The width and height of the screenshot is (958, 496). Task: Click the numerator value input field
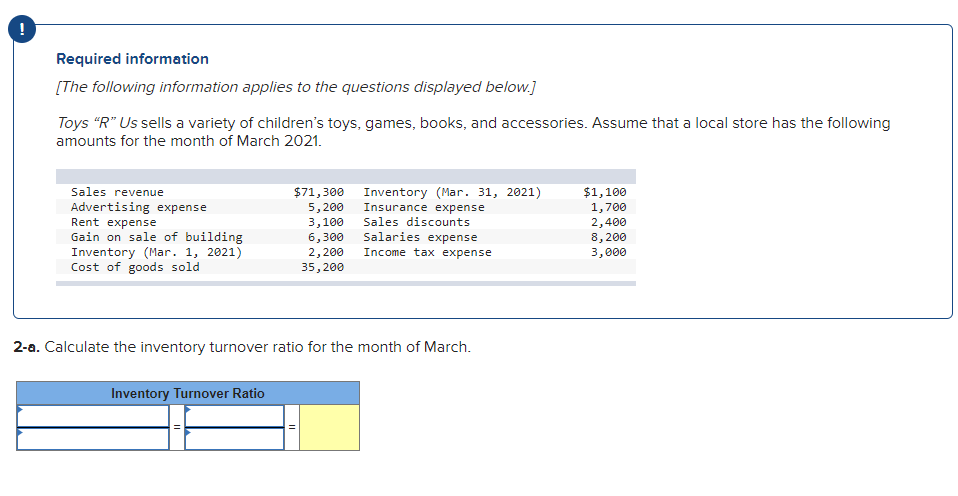coord(235,416)
